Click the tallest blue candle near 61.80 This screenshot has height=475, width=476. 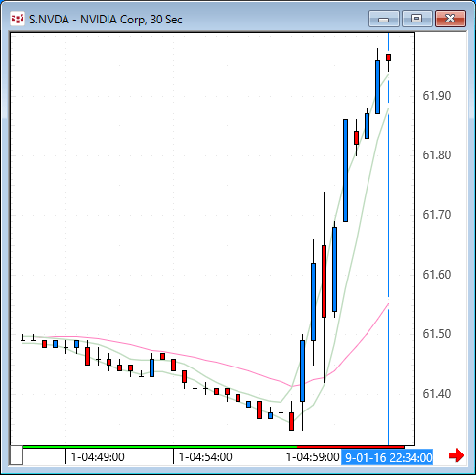pos(345,170)
